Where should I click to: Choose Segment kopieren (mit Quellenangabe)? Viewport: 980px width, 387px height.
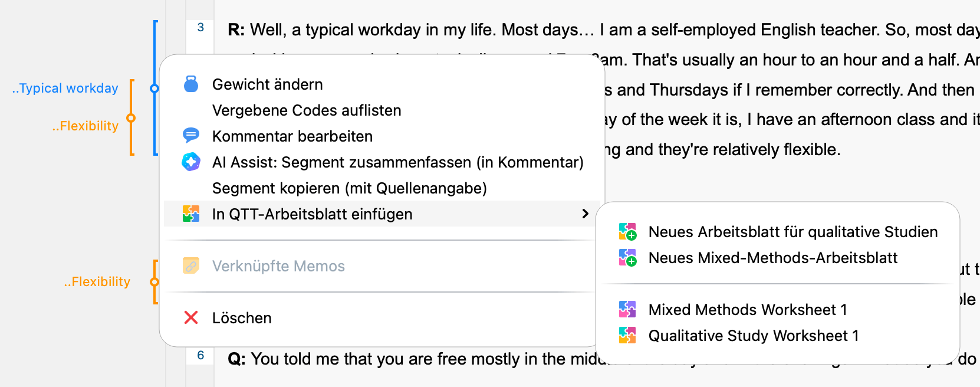pyautogui.click(x=349, y=188)
